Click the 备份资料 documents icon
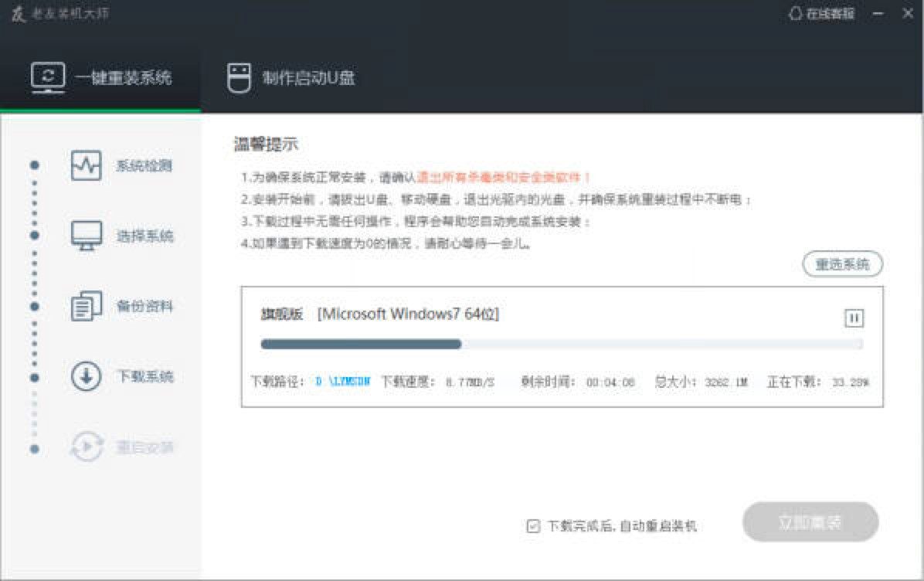The width and height of the screenshot is (924, 581). (86, 306)
